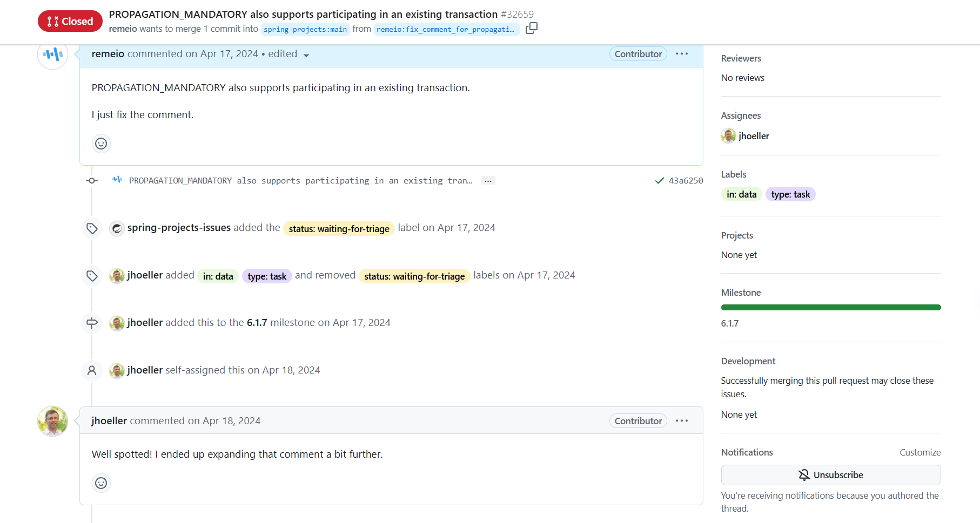This screenshot has height=523, width=980.
Task: Click remeio's avatar icon beside comment
Action: [x=52, y=55]
